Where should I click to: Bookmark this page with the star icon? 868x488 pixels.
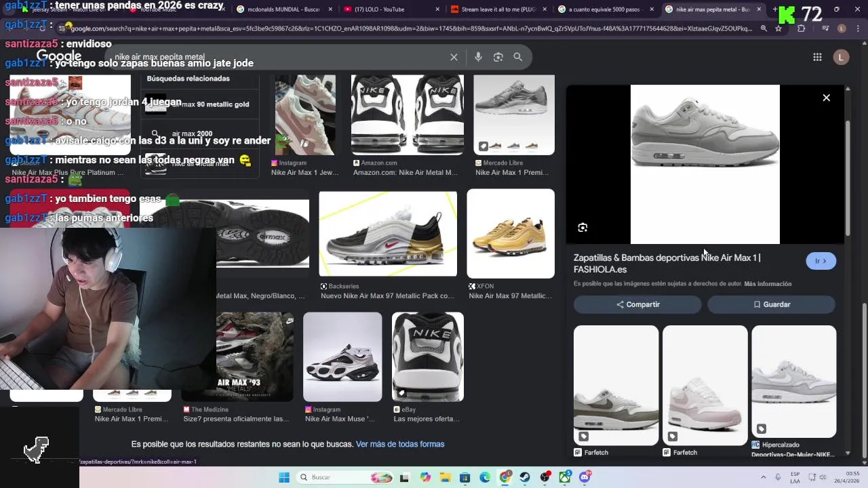(x=778, y=28)
